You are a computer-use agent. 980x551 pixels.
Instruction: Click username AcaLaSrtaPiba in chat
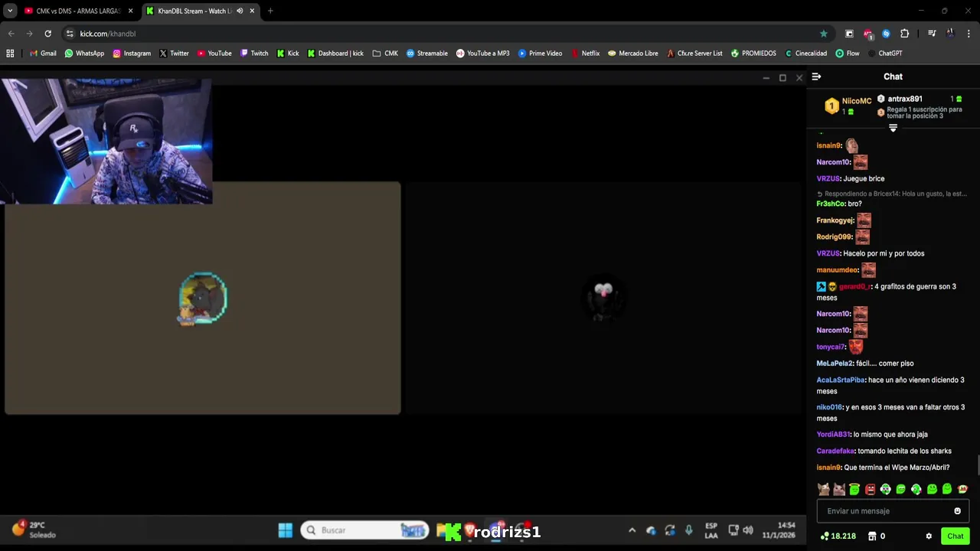(841, 380)
